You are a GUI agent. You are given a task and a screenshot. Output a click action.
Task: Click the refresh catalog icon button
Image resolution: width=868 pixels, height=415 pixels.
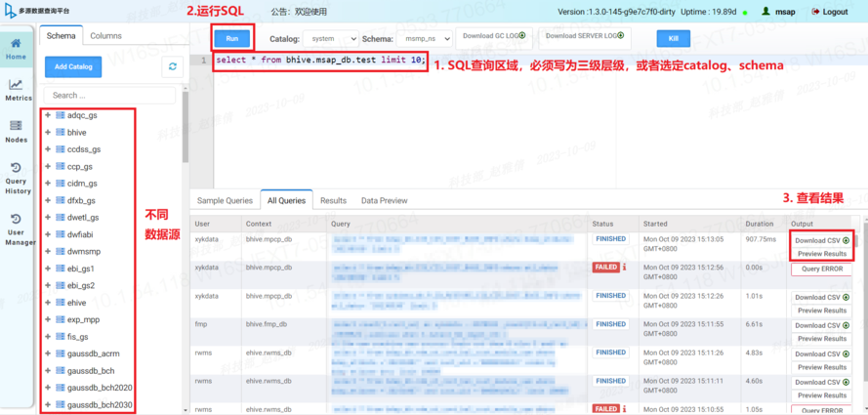tap(173, 66)
